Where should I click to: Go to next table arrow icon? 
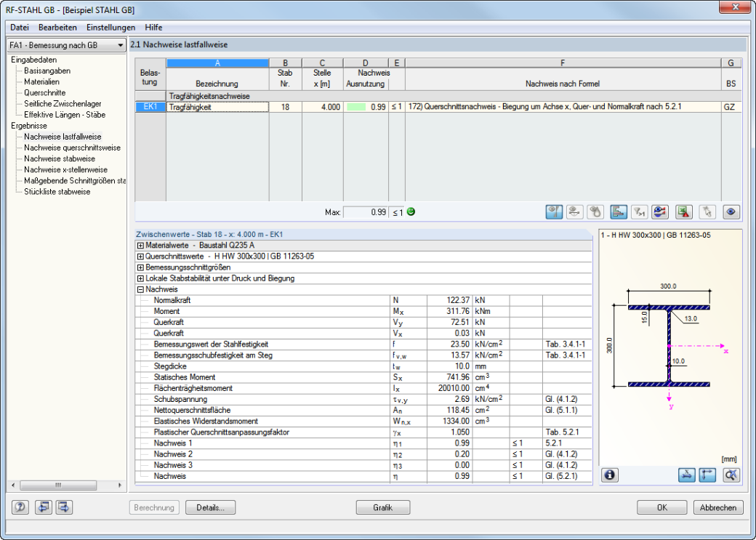[64, 507]
